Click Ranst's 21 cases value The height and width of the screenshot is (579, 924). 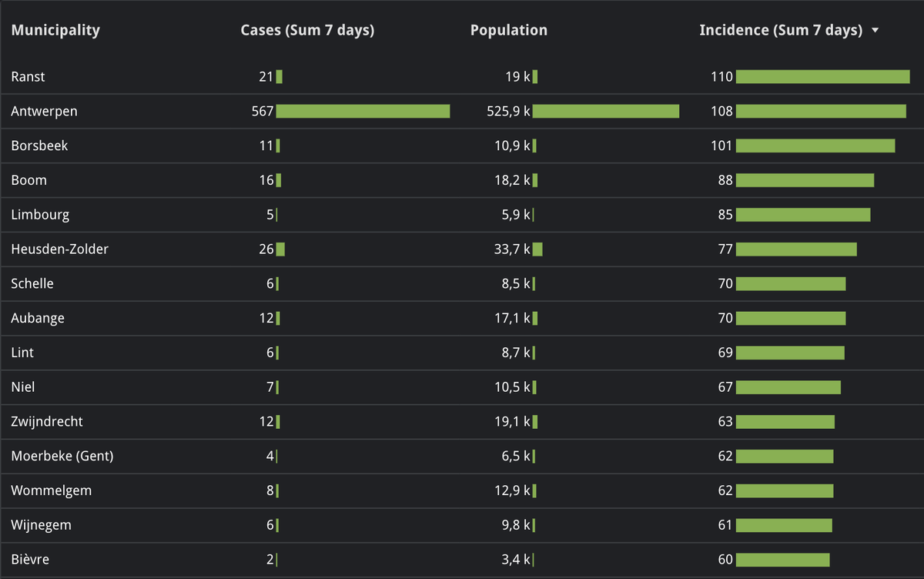coord(266,77)
